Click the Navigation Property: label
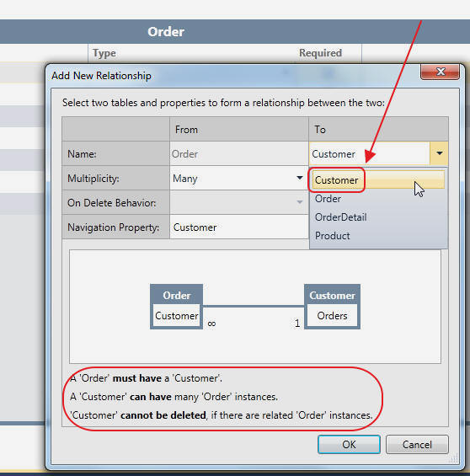The image size is (470, 476). 113,227
